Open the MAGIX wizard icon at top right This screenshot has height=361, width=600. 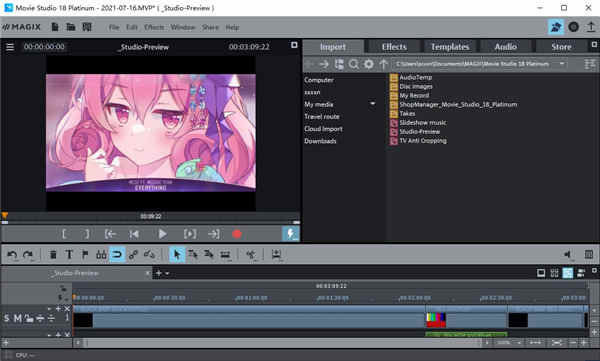point(556,27)
